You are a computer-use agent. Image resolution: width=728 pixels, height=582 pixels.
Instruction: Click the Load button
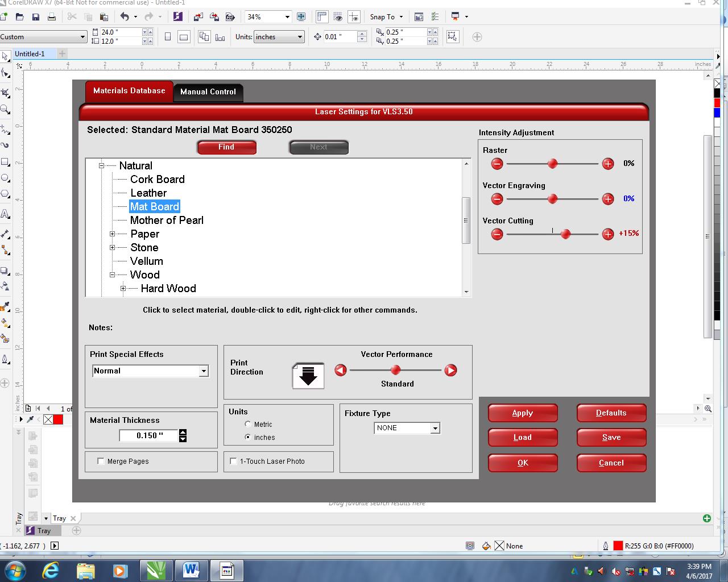point(523,438)
